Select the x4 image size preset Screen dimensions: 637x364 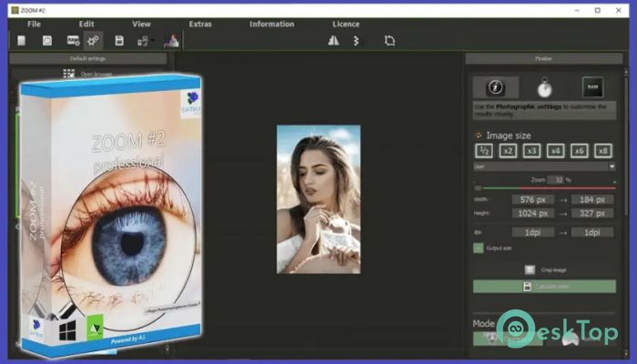[x=555, y=151]
